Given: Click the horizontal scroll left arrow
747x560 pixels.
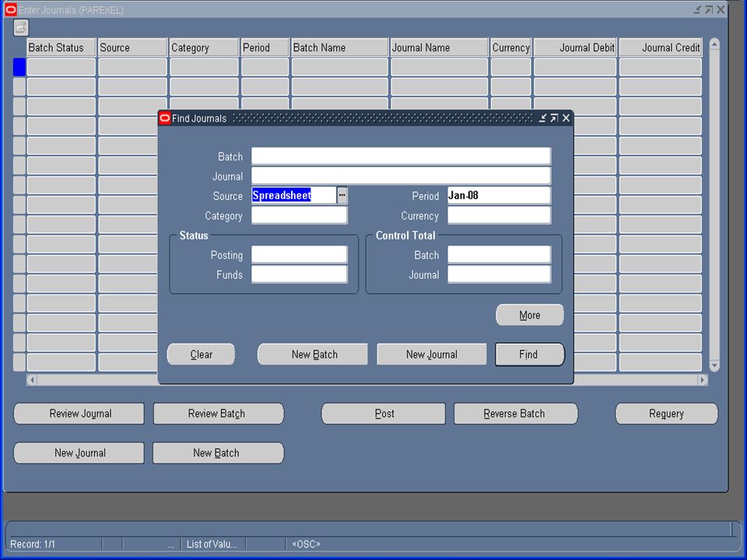Looking at the screenshot, I should point(32,380).
